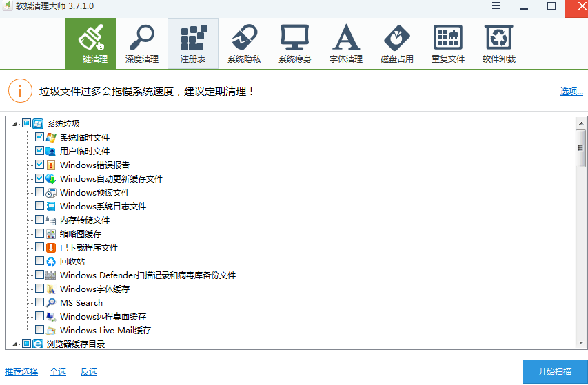The height and width of the screenshot is (385, 588).
Task: Click the 软媒清理大师 app icon in title bar
Action: click(x=7, y=6)
